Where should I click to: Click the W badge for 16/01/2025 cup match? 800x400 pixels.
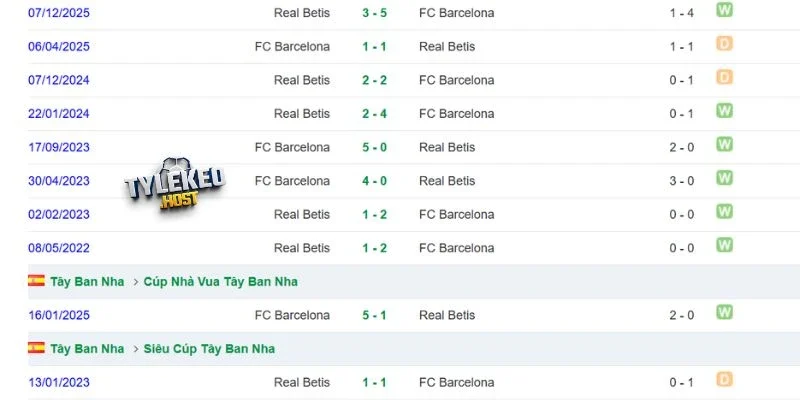tap(724, 312)
